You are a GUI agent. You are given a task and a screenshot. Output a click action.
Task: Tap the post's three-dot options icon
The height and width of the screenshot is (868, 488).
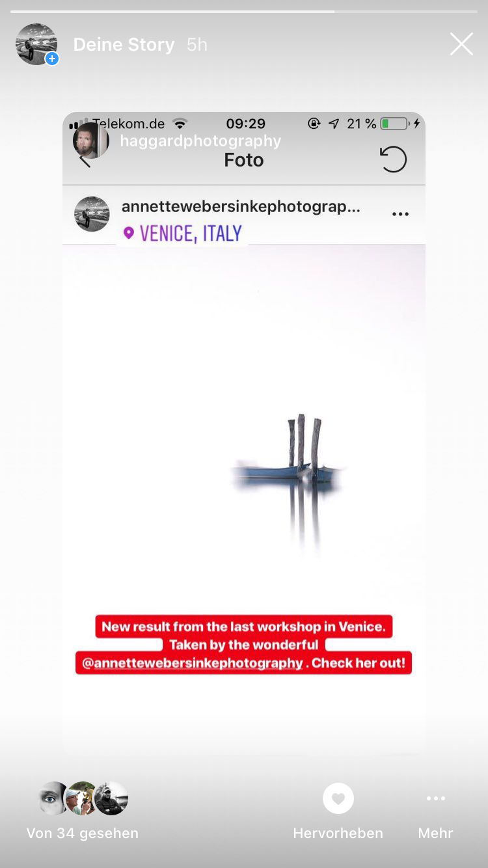[x=400, y=214]
